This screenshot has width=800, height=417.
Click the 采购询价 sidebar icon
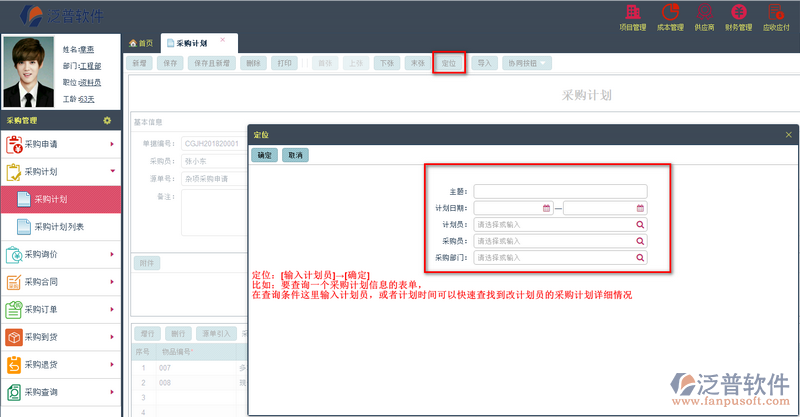14,255
